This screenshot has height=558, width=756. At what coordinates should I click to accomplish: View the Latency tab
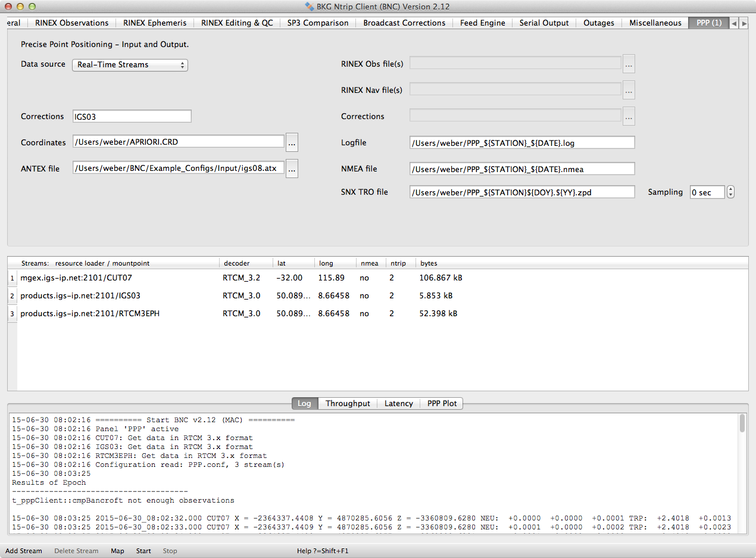point(398,403)
